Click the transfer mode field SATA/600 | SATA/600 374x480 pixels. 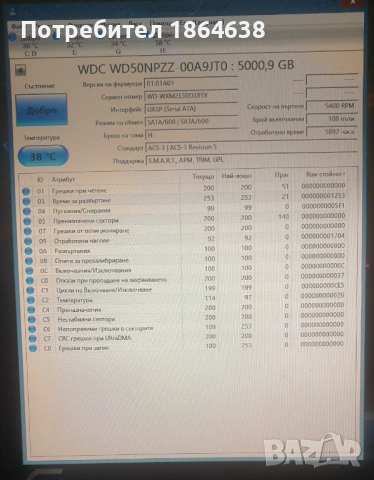(192, 122)
